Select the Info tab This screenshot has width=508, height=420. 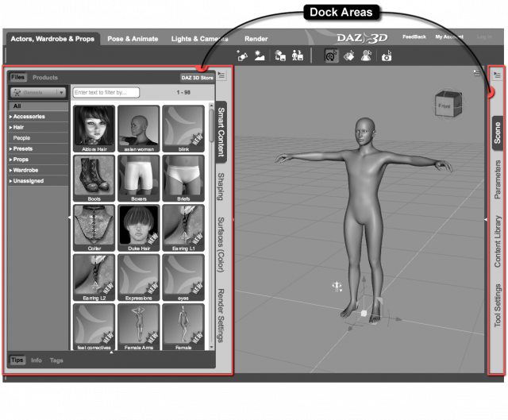coord(37,360)
